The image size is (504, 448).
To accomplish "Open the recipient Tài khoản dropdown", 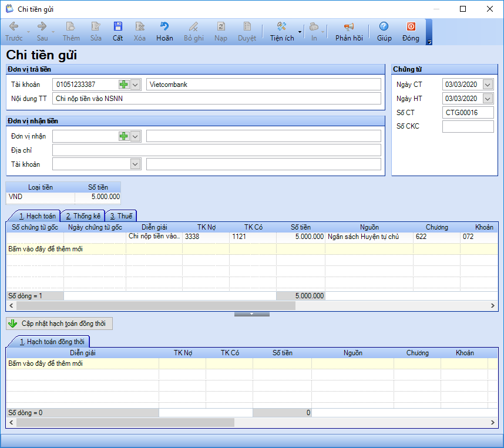I will tap(135, 164).
